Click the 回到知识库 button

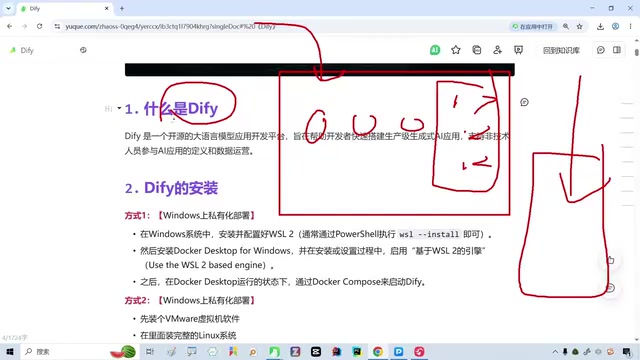point(561,50)
